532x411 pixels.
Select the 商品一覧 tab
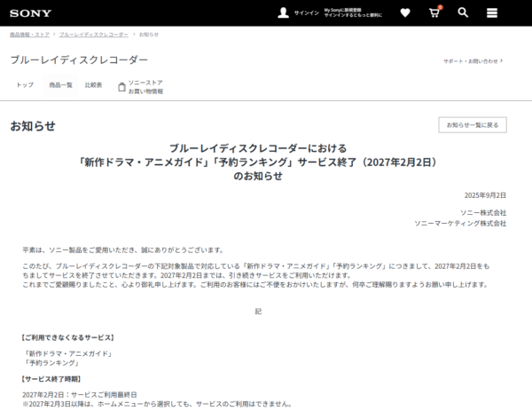[x=60, y=85]
